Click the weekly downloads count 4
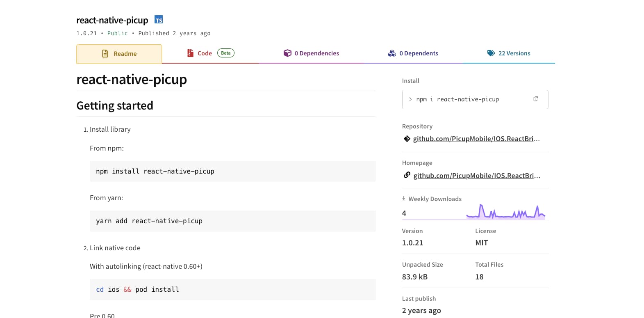This screenshot has width=644, height=318. click(404, 213)
